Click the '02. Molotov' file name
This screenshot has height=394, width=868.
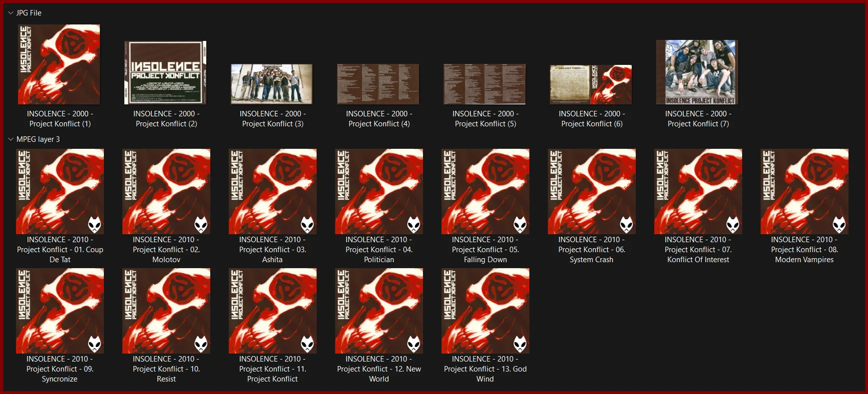(166, 250)
